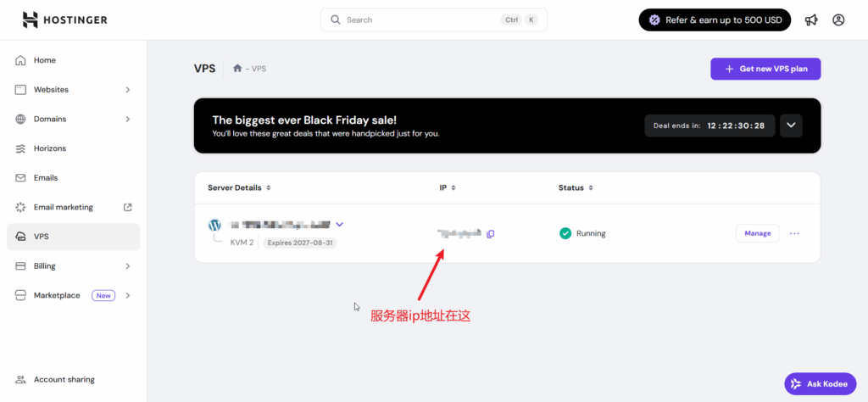The height and width of the screenshot is (402, 868).
Task: Click the breadcrumb home icon
Action: (x=237, y=69)
